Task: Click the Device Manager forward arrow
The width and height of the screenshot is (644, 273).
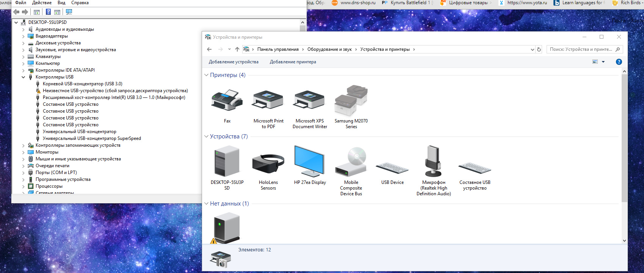Action: point(25,12)
